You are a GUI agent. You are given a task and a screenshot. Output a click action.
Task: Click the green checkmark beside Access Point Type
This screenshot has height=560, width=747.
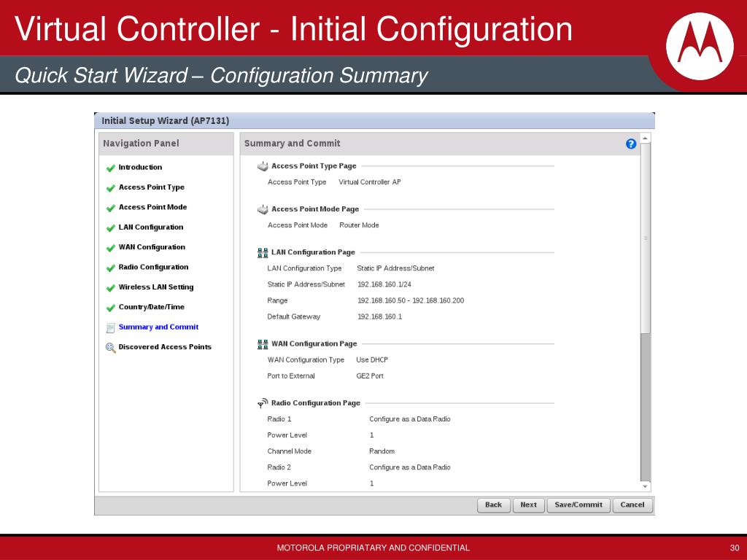click(x=111, y=188)
